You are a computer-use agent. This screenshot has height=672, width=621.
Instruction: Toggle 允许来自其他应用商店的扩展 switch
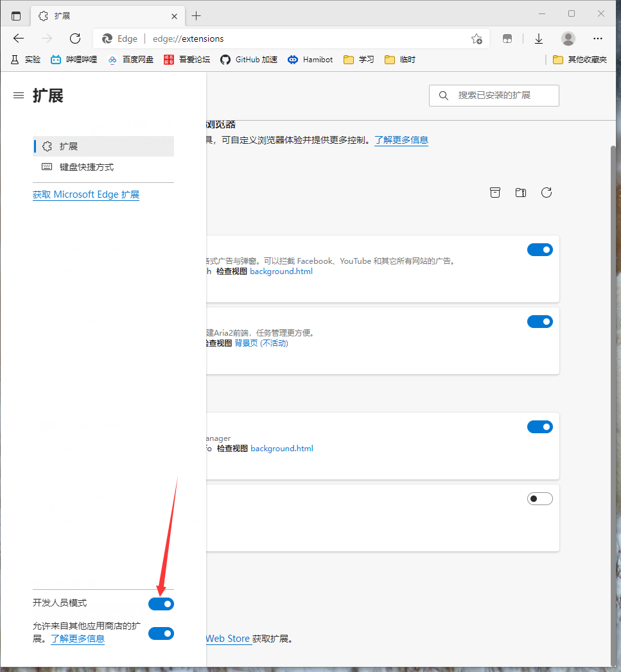point(161,633)
